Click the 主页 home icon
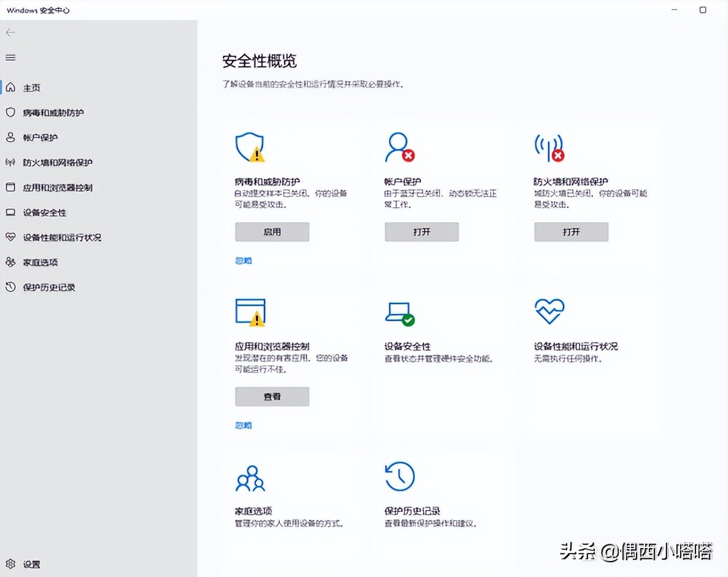The height and width of the screenshot is (577, 728). 10,87
